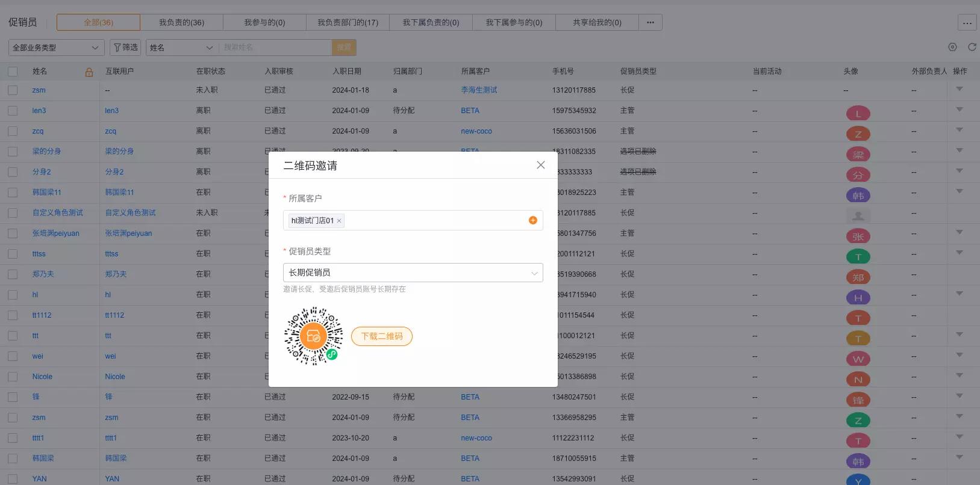The width and height of the screenshot is (980, 485).
Task: Check the checkbox for YAN row
Action: point(13,479)
